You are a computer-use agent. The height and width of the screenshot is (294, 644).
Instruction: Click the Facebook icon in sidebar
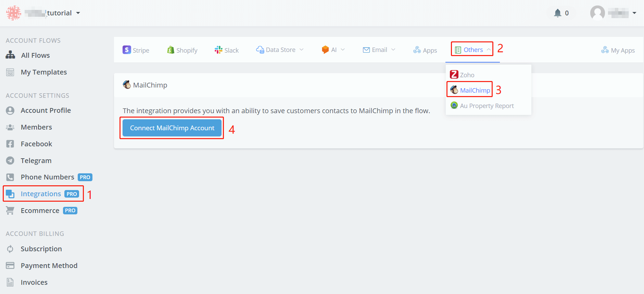(10, 144)
